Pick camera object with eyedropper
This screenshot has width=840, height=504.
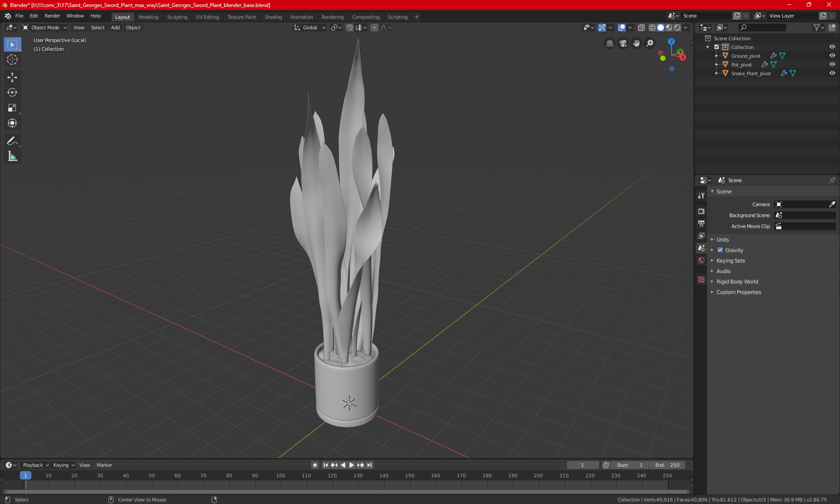pos(832,204)
